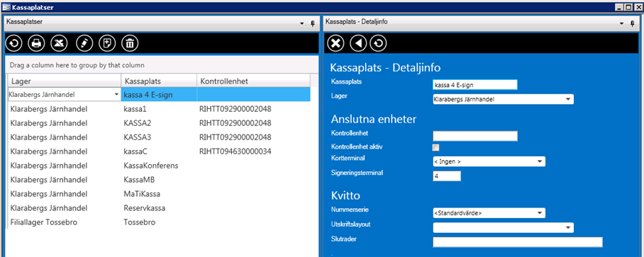
Task: Sort by the Kontrollenhet column header
Action: click(x=253, y=81)
